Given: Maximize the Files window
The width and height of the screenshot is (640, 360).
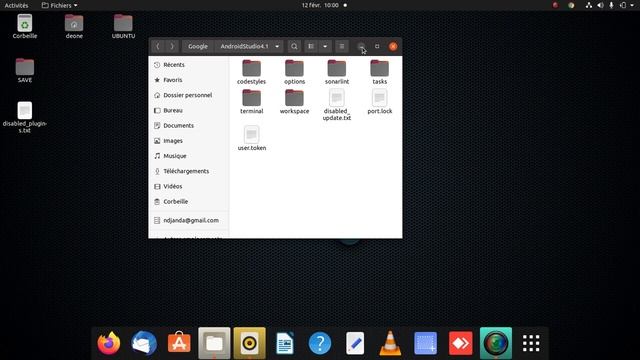Looking at the screenshot, I should [377, 47].
